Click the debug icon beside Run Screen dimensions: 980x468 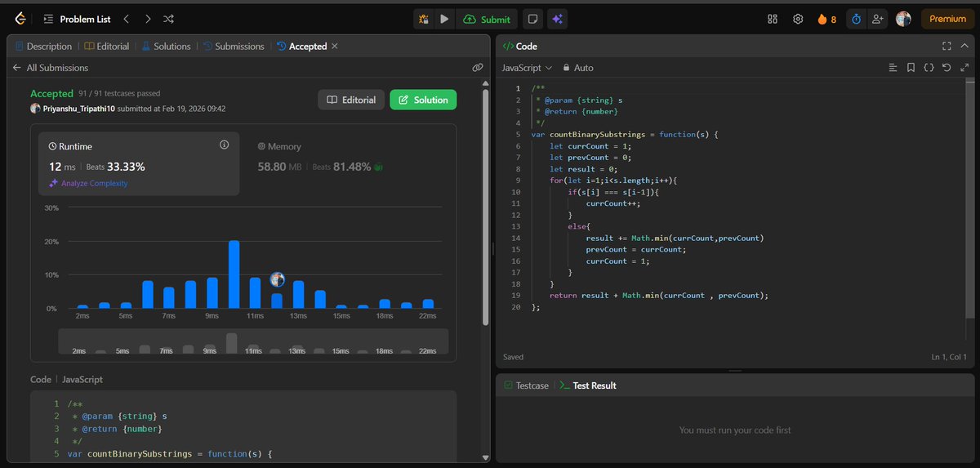click(x=423, y=19)
